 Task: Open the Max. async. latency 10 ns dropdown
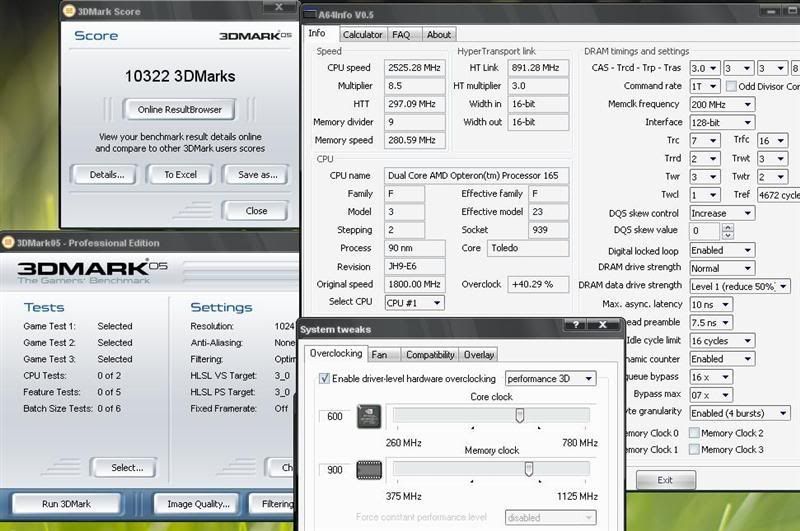tap(711, 305)
